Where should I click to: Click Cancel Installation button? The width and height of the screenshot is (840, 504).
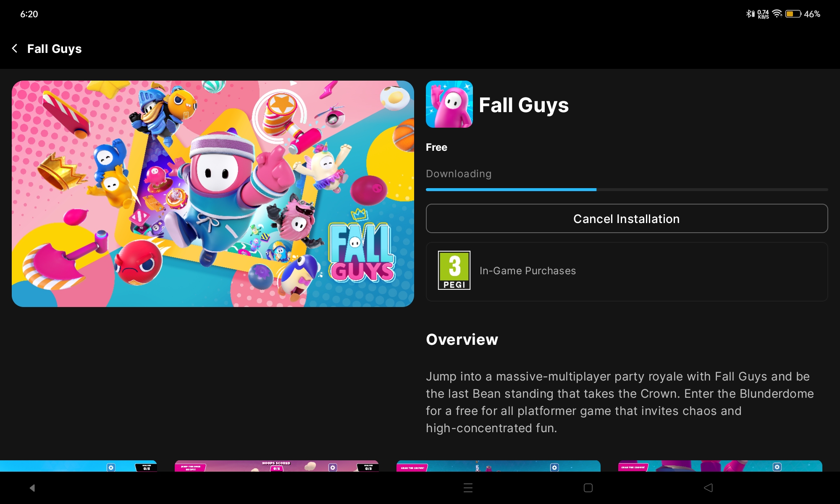[626, 218]
